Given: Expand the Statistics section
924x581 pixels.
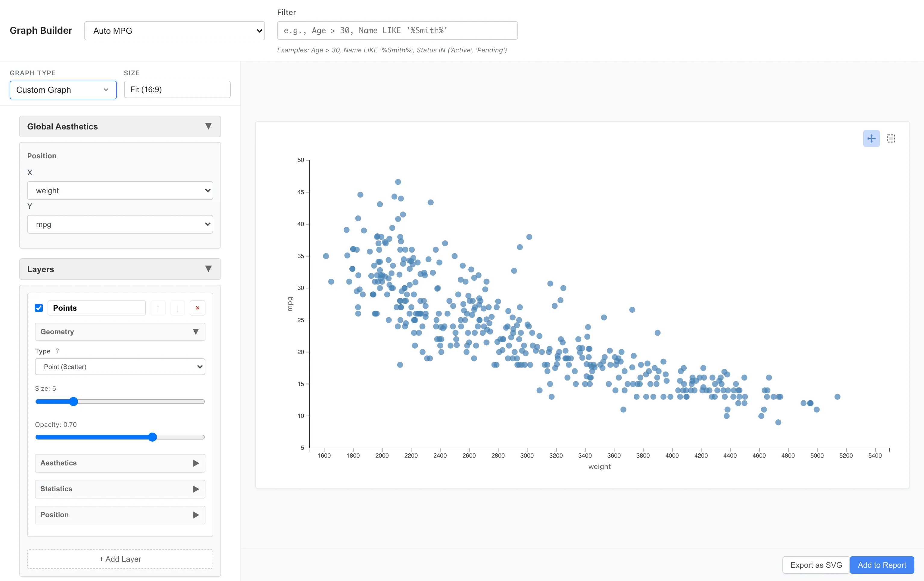Looking at the screenshot, I should (x=196, y=489).
